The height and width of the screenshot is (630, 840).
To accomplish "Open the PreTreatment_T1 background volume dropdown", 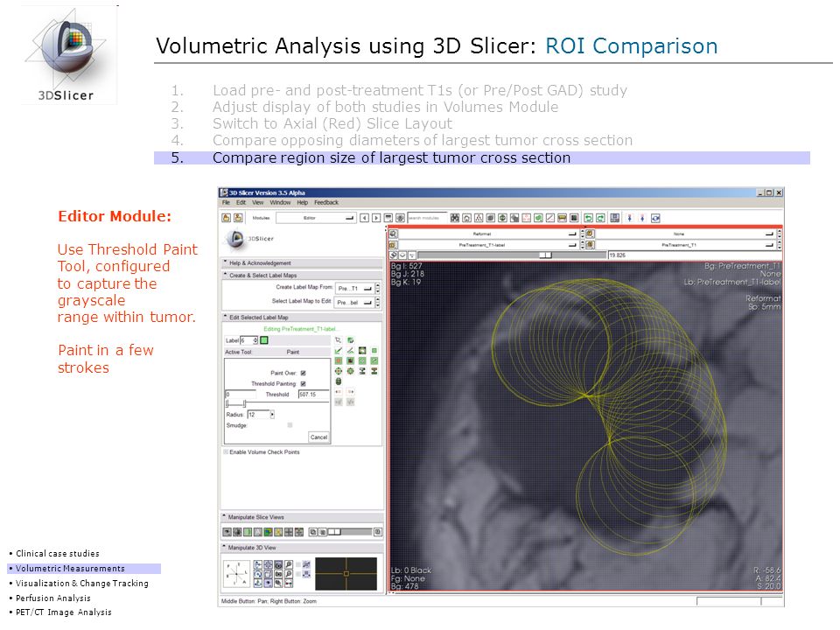I will [x=684, y=245].
